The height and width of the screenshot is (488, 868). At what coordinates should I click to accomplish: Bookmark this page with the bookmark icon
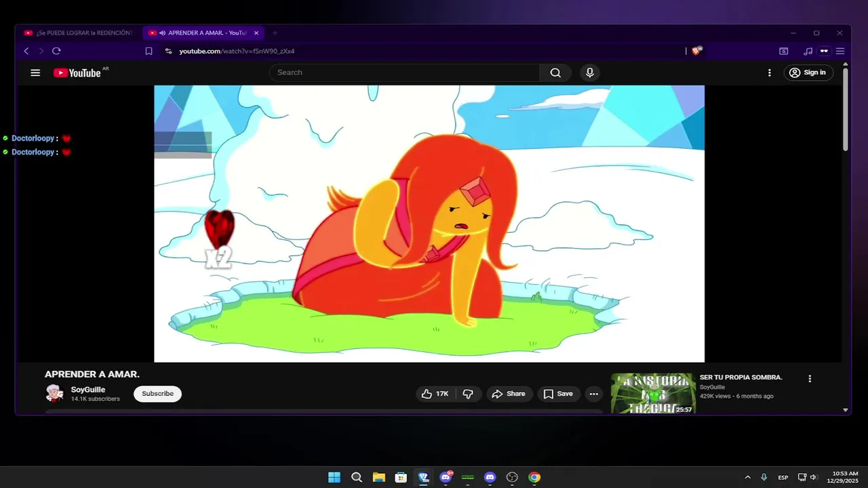pos(149,51)
